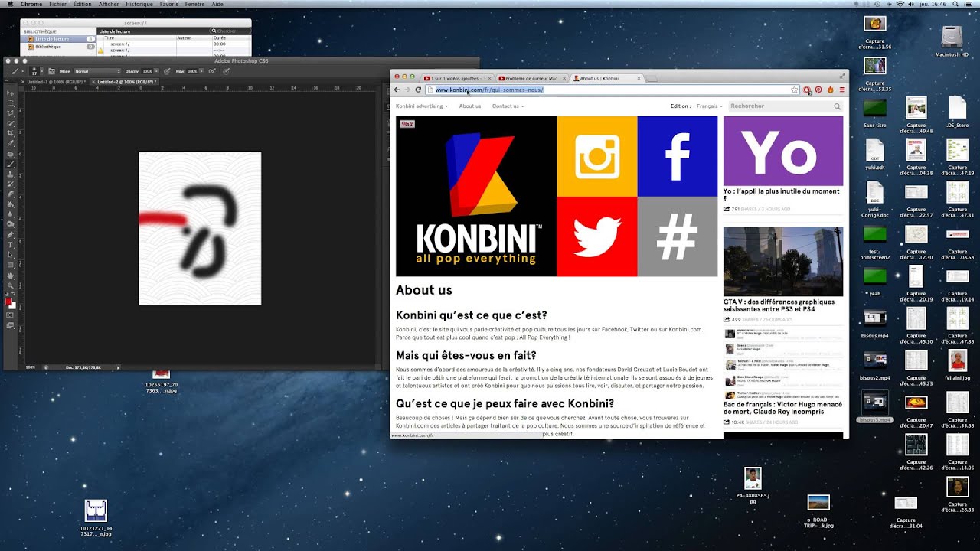
Task: Select the Brush tool in the toolbox
Action: (10, 164)
